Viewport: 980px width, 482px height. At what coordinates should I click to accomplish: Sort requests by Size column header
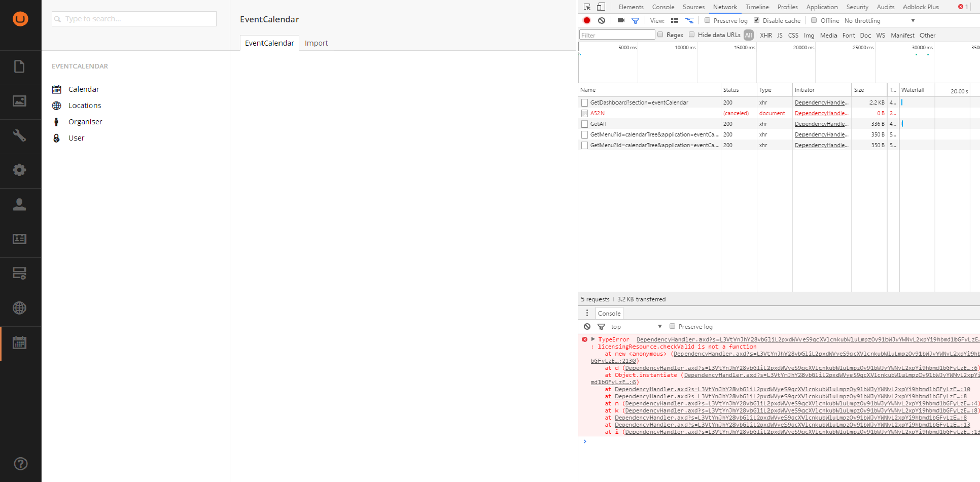(868, 90)
